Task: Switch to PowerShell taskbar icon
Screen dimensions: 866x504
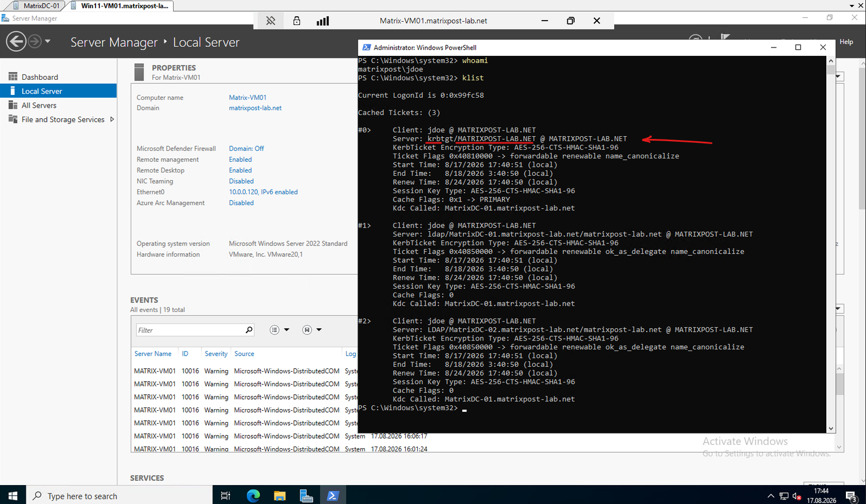Action: [x=333, y=496]
